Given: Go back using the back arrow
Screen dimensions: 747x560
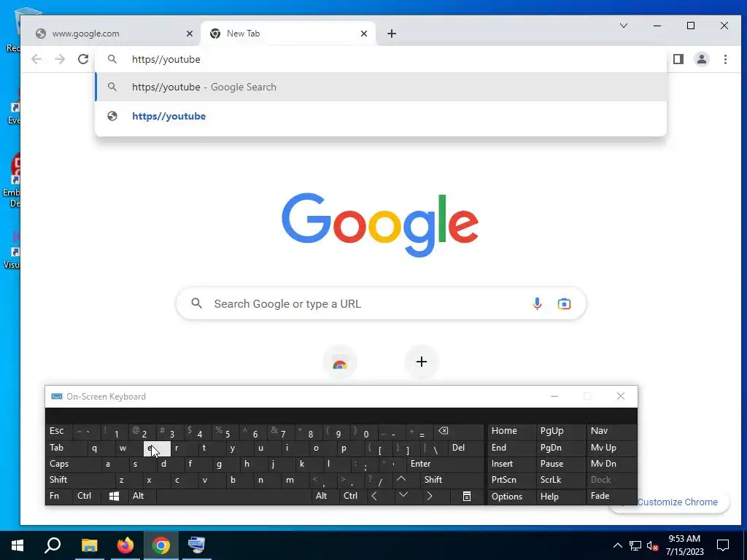Looking at the screenshot, I should (x=36, y=59).
